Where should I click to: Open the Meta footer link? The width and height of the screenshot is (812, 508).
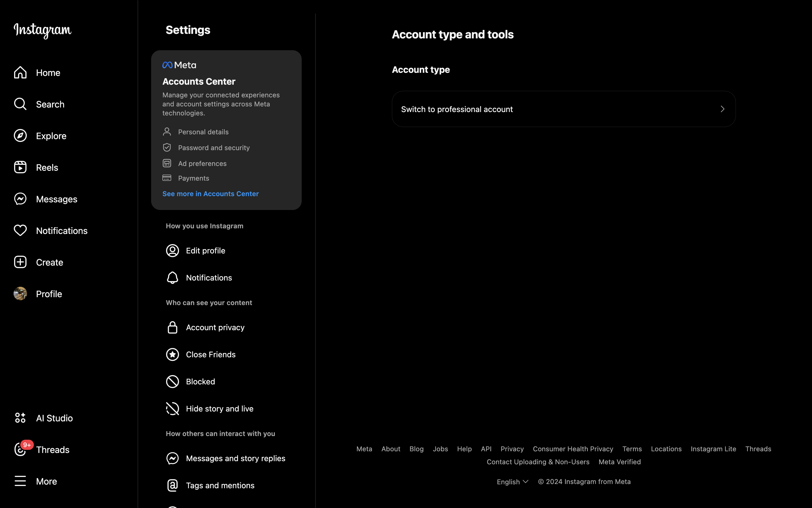click(364, 449)
